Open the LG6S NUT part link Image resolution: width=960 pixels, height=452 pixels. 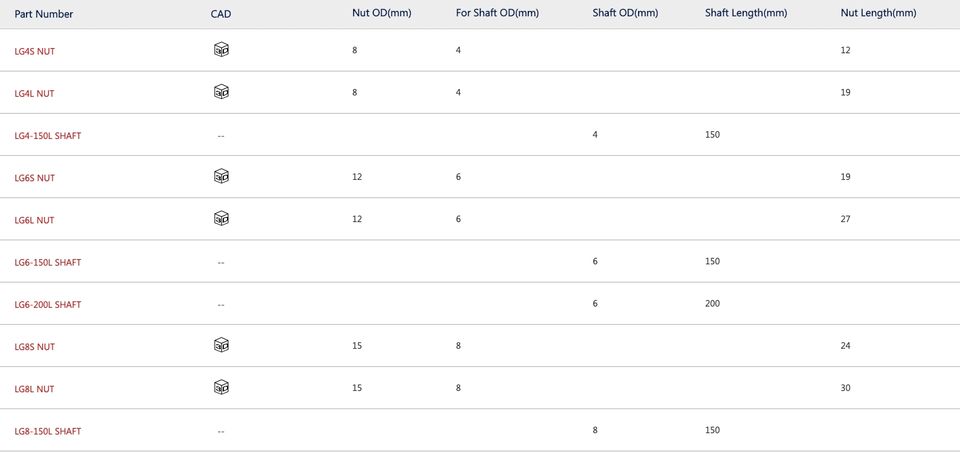coord(34,178)
